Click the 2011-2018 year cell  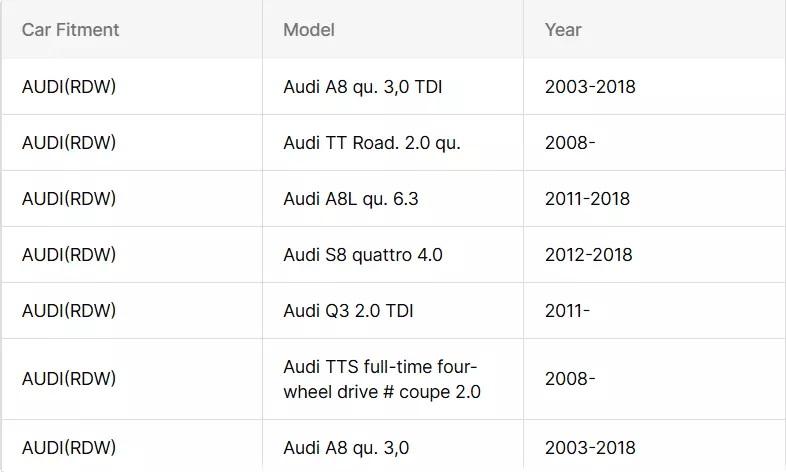tap(587, 199)
